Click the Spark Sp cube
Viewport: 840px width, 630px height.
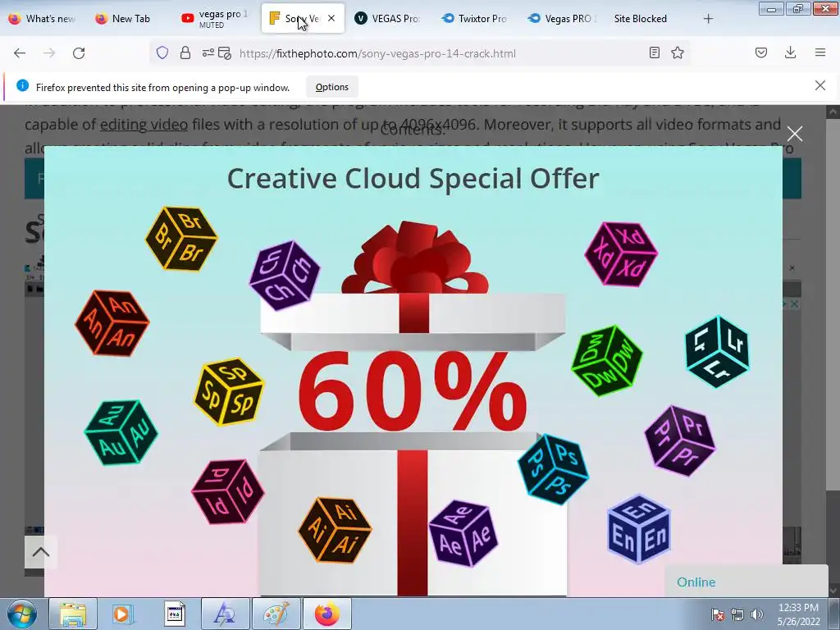tap(229, 391)
